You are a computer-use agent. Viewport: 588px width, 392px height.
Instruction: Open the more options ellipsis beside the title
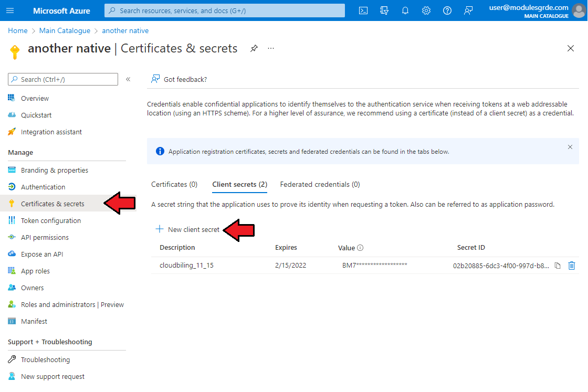pyautogui.click(x=271, y=48)
